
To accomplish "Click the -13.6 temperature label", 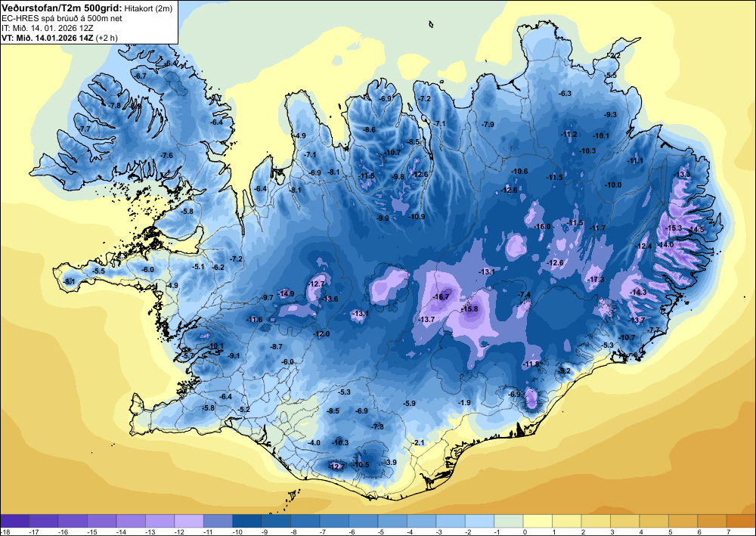I will 330,299.
